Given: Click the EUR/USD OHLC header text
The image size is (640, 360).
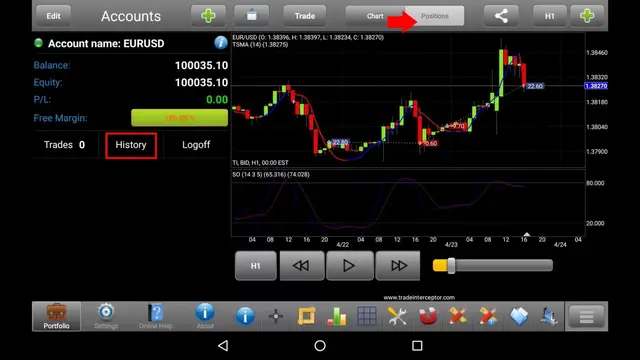Looking at the screenshot, I should (x=308, y=37).
